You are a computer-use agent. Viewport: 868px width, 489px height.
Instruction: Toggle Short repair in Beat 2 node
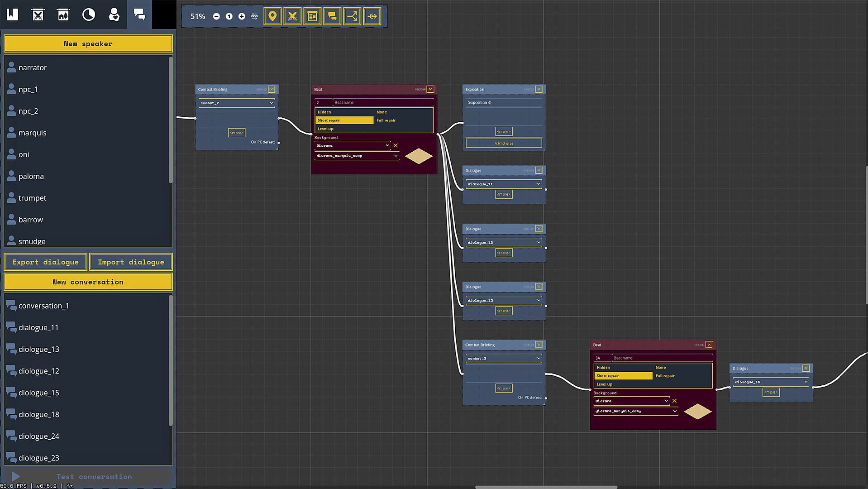tap(344, 120)
